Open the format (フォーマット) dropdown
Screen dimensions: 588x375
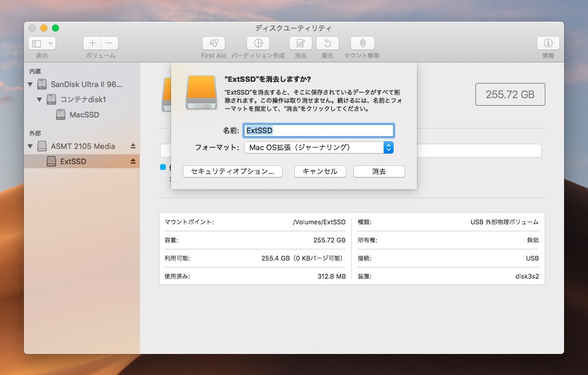click(x=318, y=147)
